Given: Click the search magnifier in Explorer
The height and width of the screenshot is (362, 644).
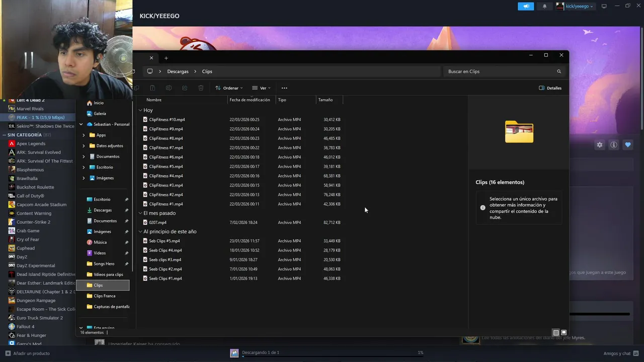Looking at the screenshot, I should coord(559,71).
